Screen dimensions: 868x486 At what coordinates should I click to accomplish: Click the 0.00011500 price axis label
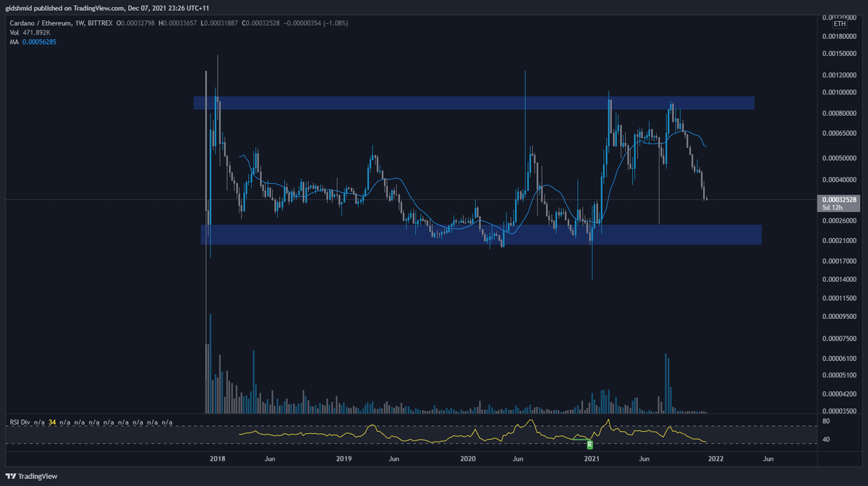[x=839, y=298]
